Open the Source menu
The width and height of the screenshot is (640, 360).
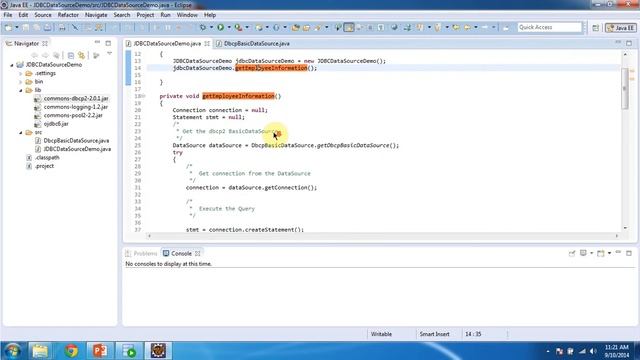[43, 15]
